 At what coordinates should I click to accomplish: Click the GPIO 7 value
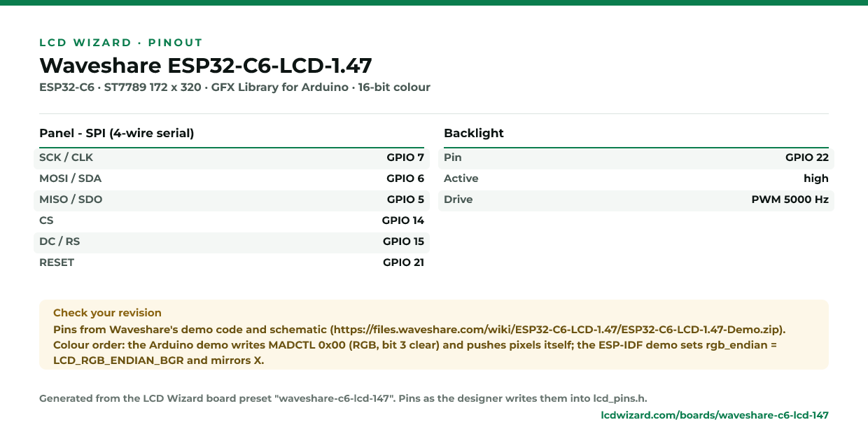coord(405,157)
